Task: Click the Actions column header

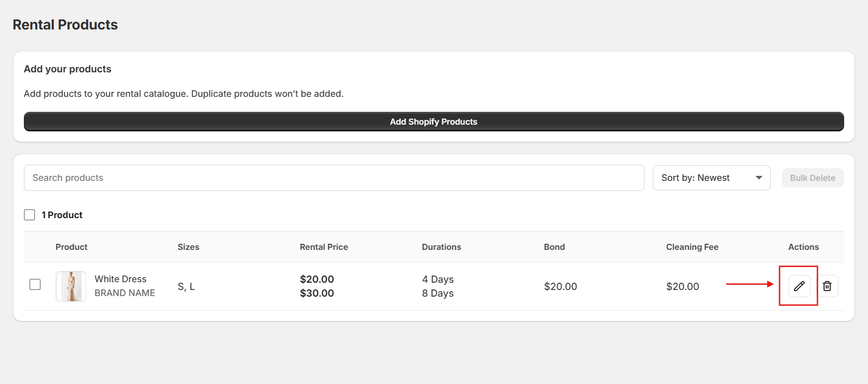Action: coord(803,247)
